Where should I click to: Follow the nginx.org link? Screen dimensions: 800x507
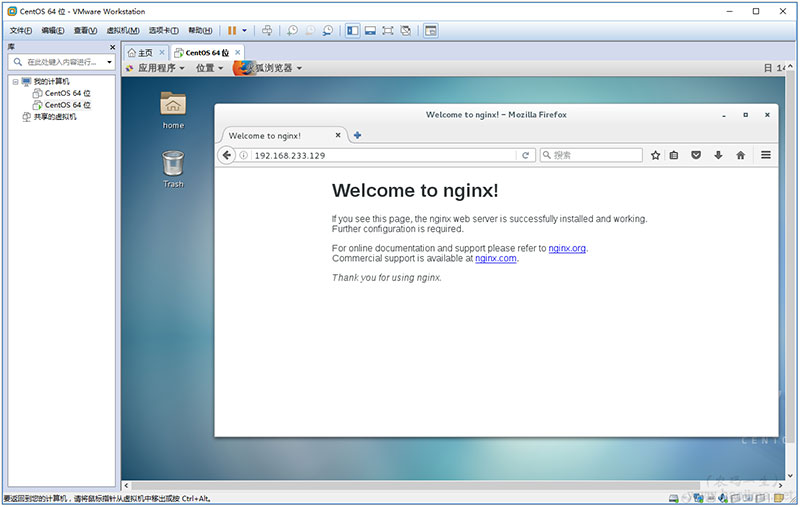point(567,248)
